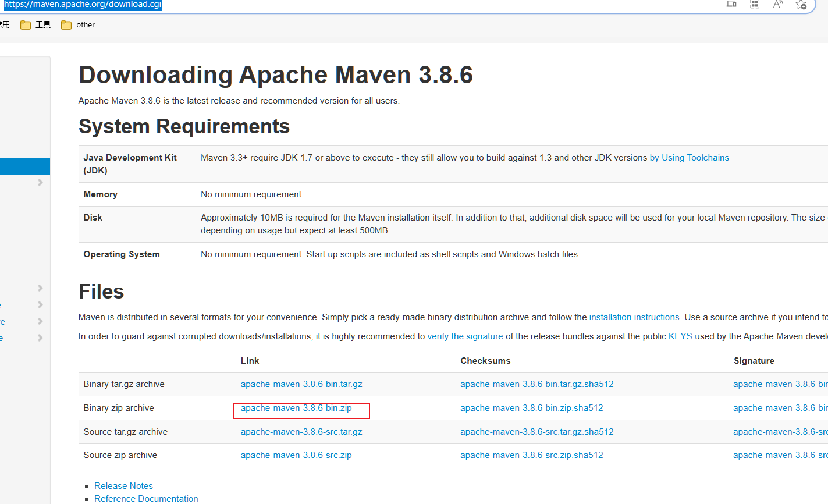Click the highlighted blue sidebar menu item
This screenshot has height=504, width=828.
pos(25,166)
